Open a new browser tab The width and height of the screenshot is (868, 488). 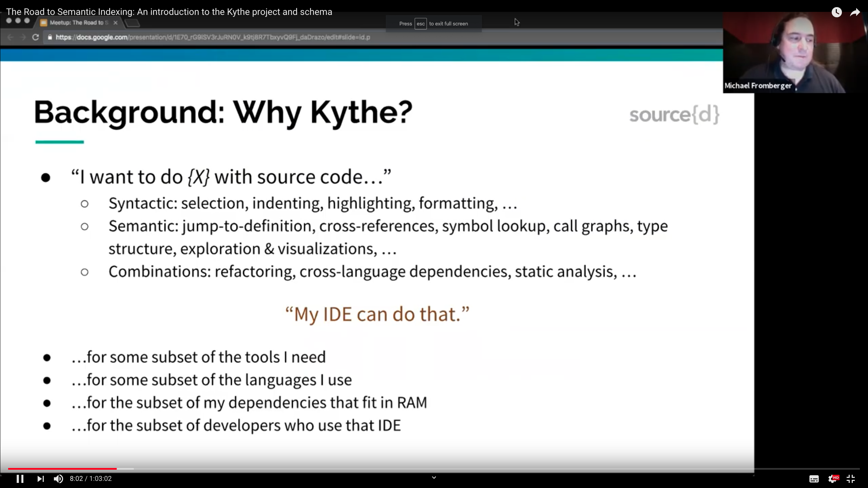pos(132,23)
